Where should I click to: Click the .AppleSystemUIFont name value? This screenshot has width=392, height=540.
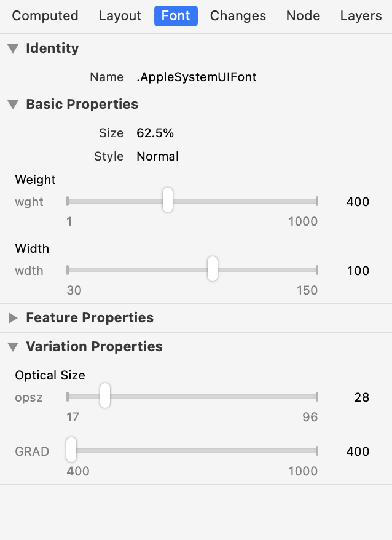click(197, 77)
